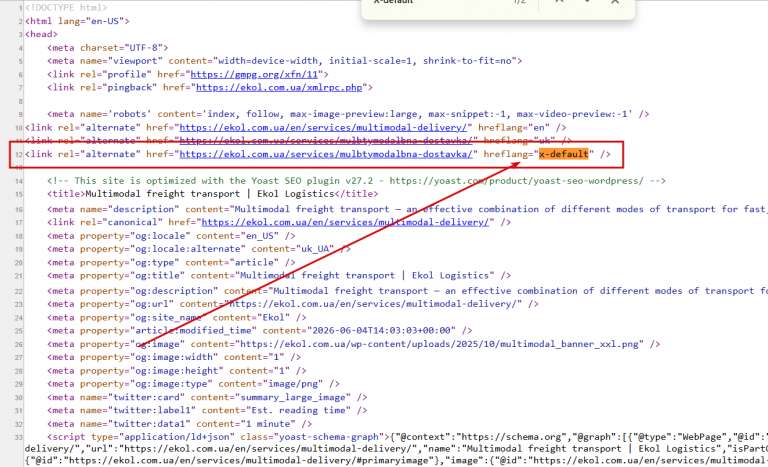Viewport: 768px width, 467px height.
Task: Click the title tag Multimodal freight transport
Action: (x=213, y=194)
